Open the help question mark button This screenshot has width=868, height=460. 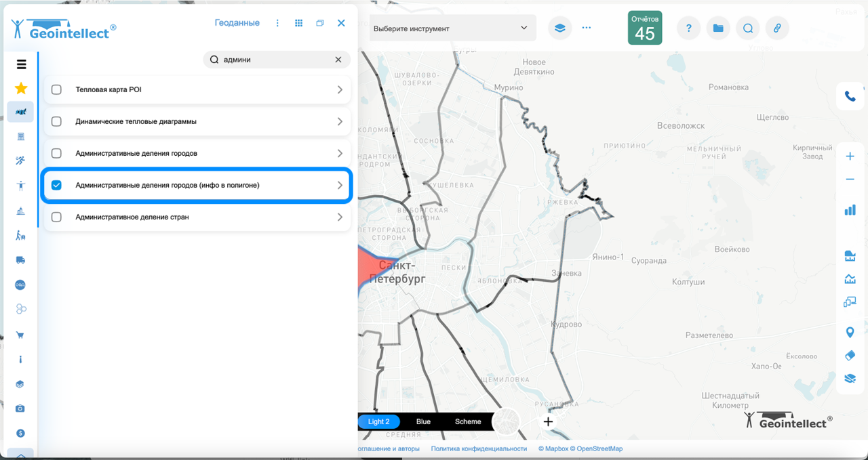click(x=688, y=28)
